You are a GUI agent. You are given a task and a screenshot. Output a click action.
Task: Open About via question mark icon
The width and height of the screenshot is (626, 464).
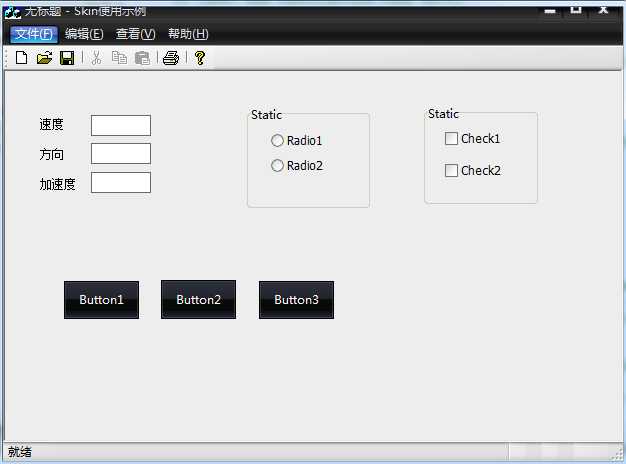(x=200, y=58)
